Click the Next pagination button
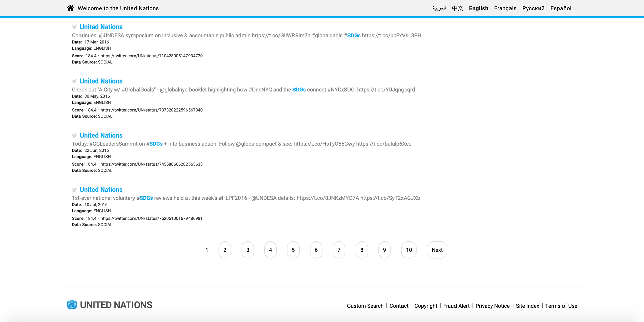This screenshot has width=644, height=322. [x=437, y=250]
